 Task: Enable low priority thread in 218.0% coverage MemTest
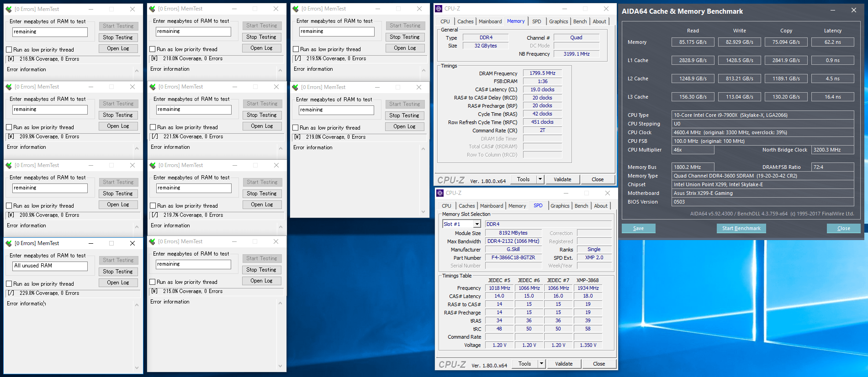153,49
